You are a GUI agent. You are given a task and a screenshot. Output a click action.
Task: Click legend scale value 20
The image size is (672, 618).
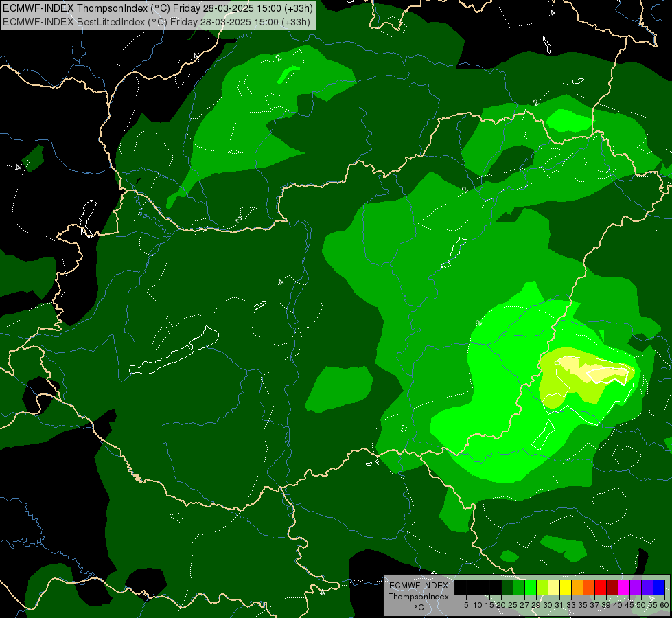pos(501,605)
